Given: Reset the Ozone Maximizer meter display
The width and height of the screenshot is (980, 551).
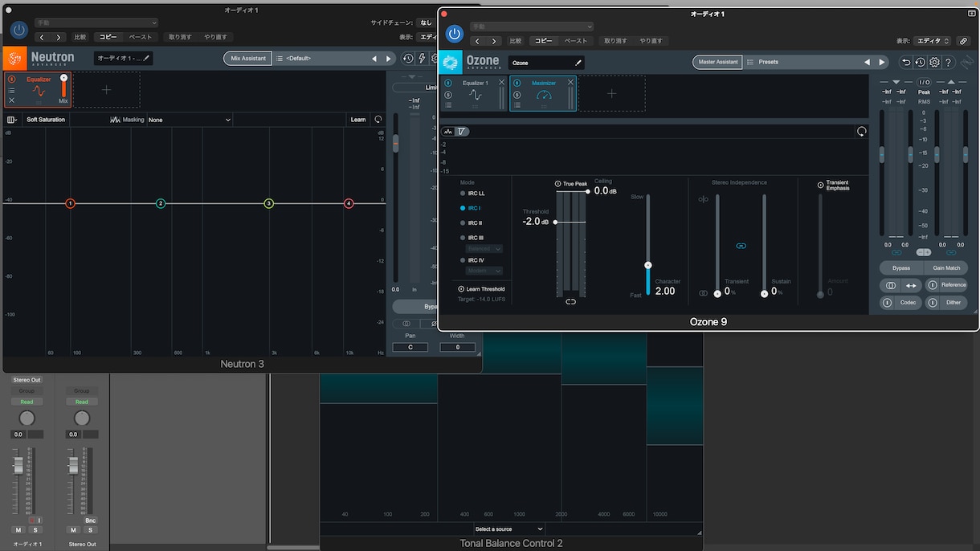Looking at the screenshot, I should click(x=861, y=131).
